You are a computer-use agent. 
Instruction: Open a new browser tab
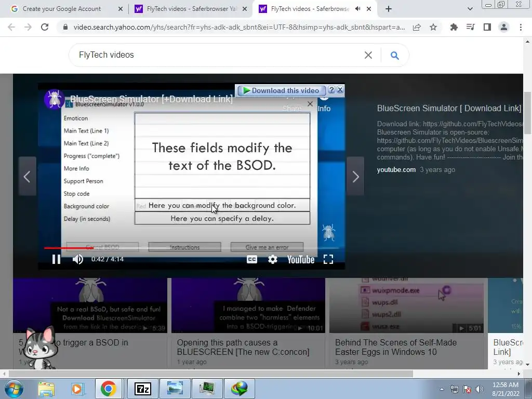389,9
